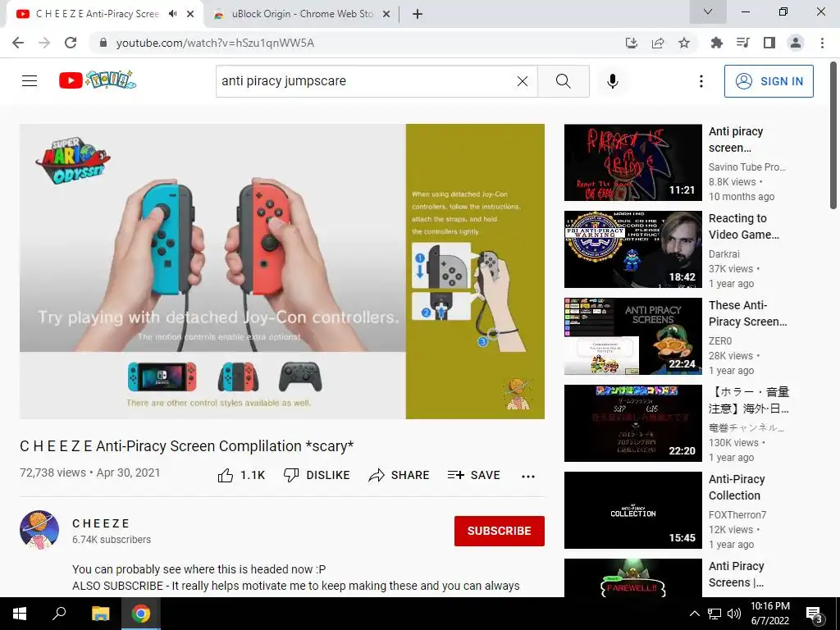The image size is (840, 630).
Task: Close the uBlock Origin tab
Action: click(x=386, y=14)
